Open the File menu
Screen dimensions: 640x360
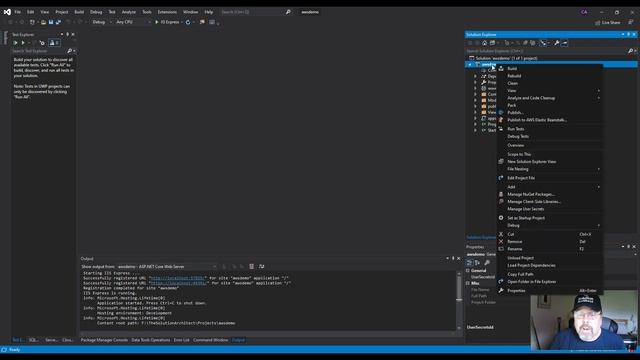point(18,12)
